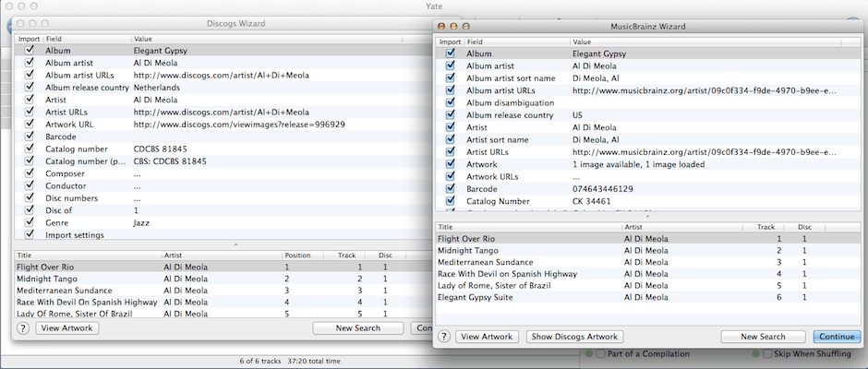Open help in the MusicBrainz Wizard
868x369 pixels.
pyautogui.click(x=444, y=337)
